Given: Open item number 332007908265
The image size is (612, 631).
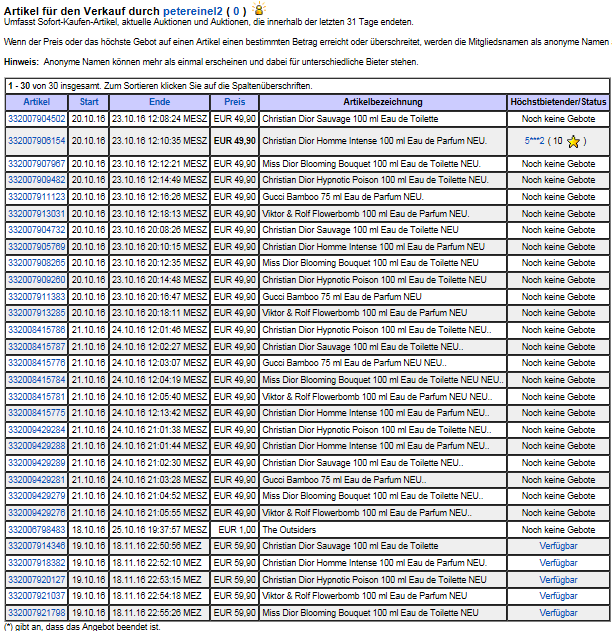Looking at the screenshot, I should pos(37,263).
